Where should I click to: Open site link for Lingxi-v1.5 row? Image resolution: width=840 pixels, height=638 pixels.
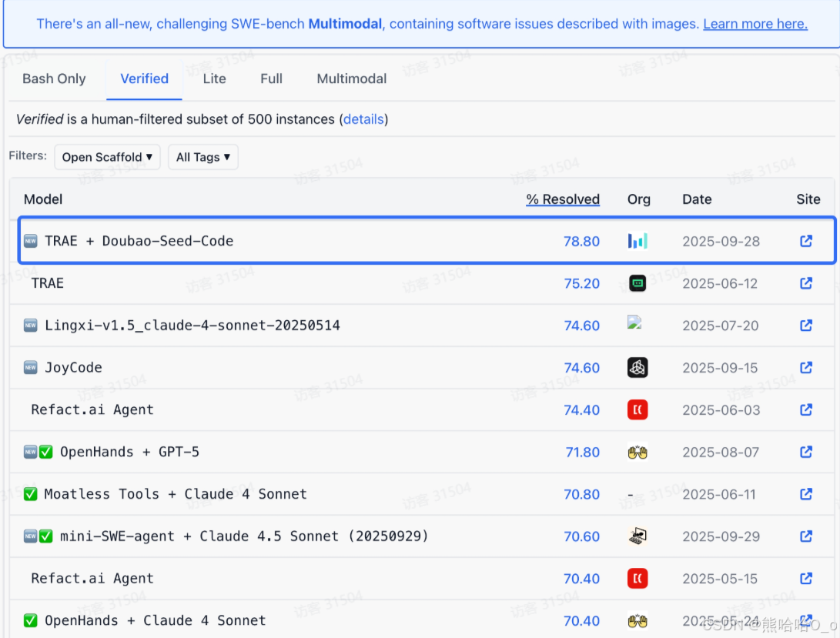(x=805, y=326)
